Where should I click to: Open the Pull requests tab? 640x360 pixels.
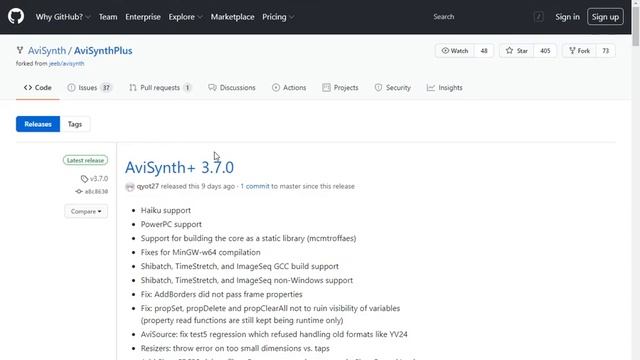pos(160,88)
